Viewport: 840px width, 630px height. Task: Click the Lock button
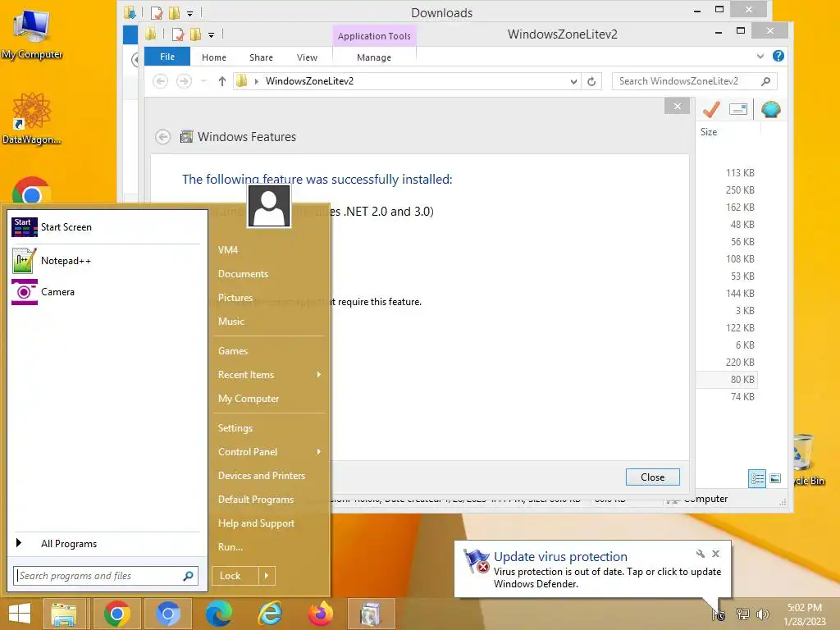235,576
